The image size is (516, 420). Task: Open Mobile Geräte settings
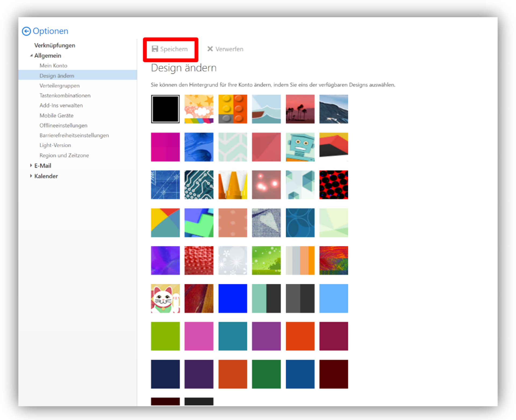[56, 115]
